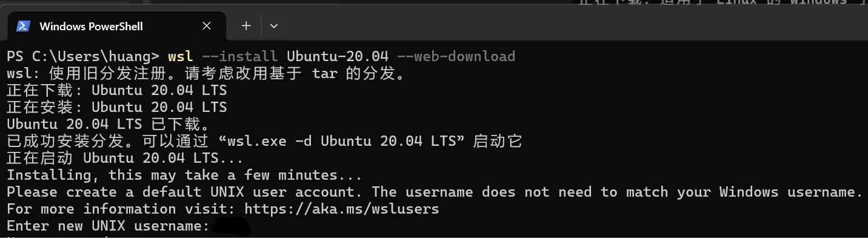Click the 正在启动 Ubuntu 20.04 LTS line

tap(125, 159)
